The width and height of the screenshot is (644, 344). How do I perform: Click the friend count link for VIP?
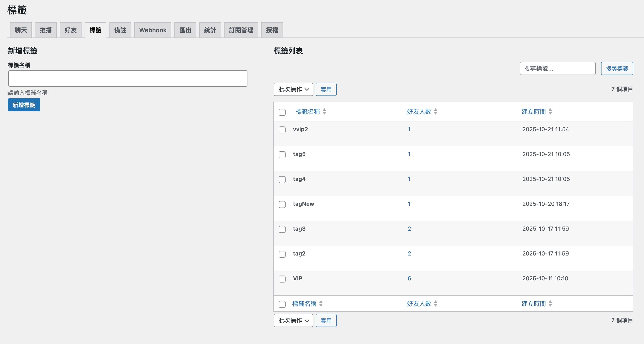pyautogui.click(x=409, y=278)
